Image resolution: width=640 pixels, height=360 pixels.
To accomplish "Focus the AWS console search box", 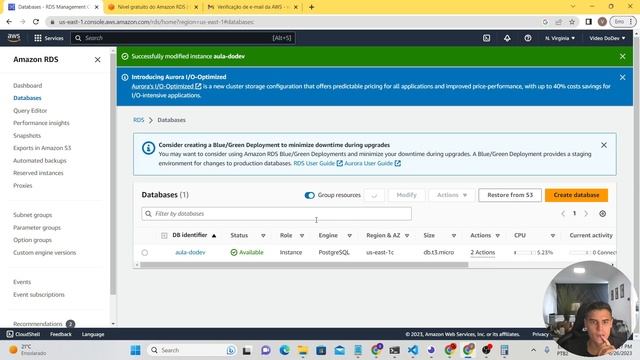I will [x=183, y=38].
